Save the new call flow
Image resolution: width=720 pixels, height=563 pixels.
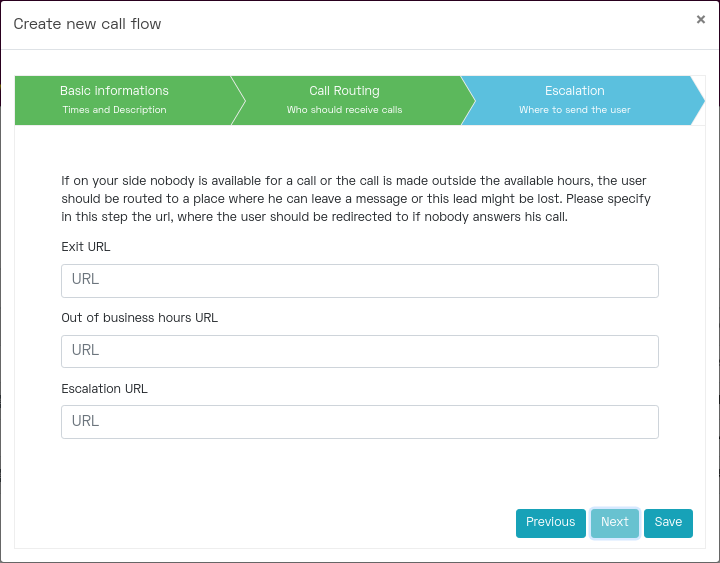coord(668,523)
